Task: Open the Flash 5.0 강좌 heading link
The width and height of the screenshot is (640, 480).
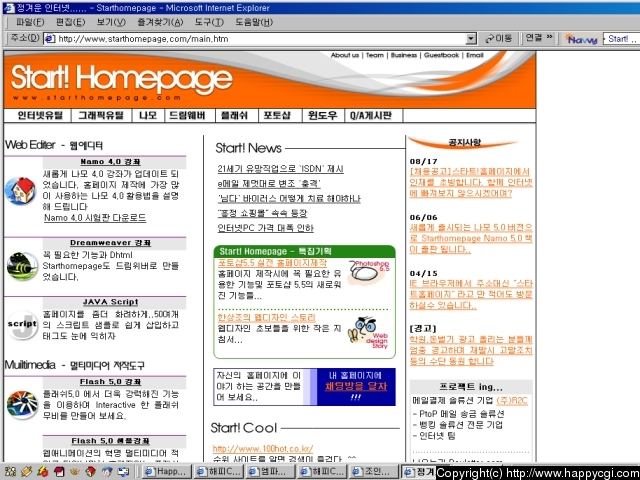Action: tap(110, 382)
